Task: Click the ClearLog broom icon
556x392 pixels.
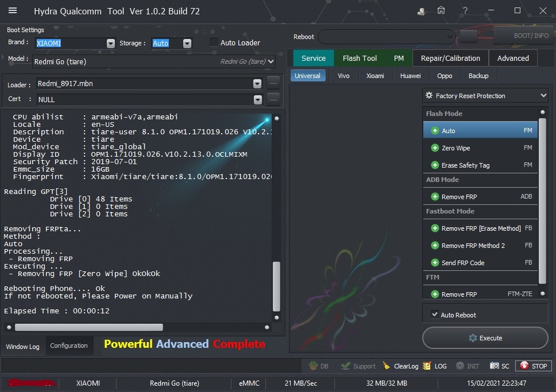Action: click(x=386, y=366)
